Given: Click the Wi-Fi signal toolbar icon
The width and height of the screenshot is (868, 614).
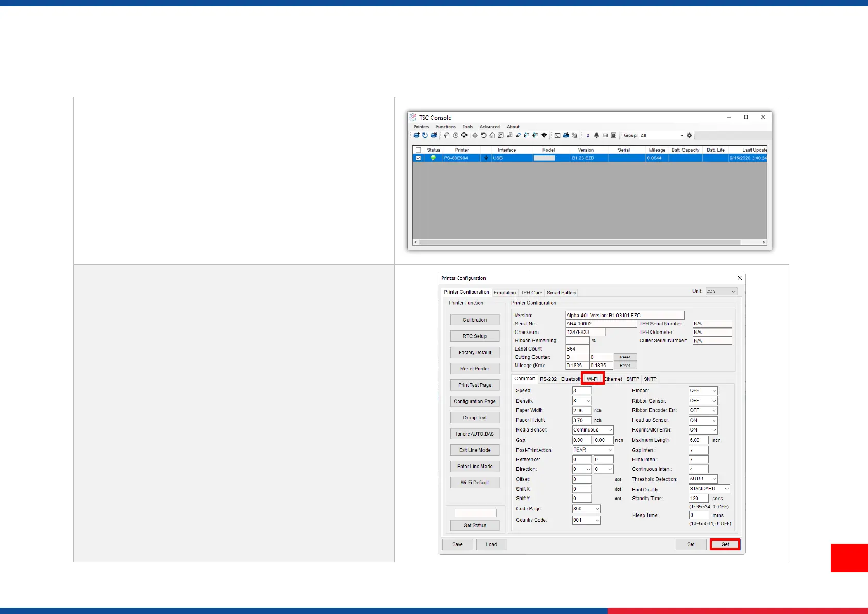Looking at the screenshot, I should coord(544,136).
